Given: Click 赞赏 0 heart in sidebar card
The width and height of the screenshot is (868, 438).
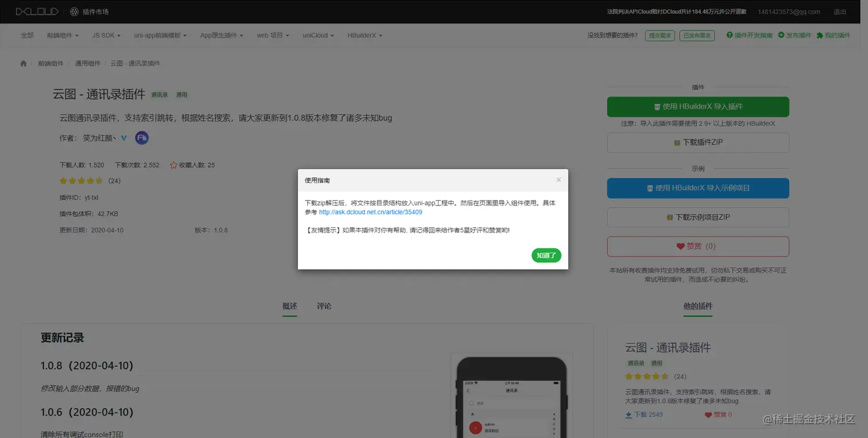Looking at the screenshot, I should (x=718, y=414).
